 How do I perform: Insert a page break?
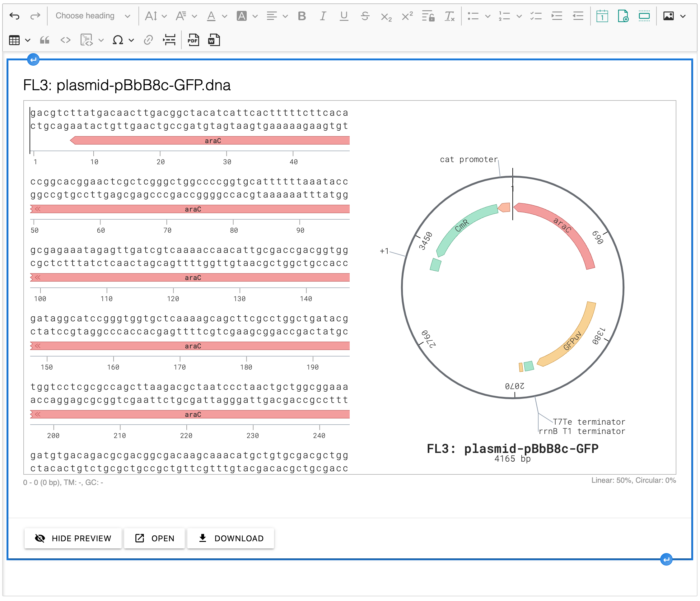click(169, 40)
